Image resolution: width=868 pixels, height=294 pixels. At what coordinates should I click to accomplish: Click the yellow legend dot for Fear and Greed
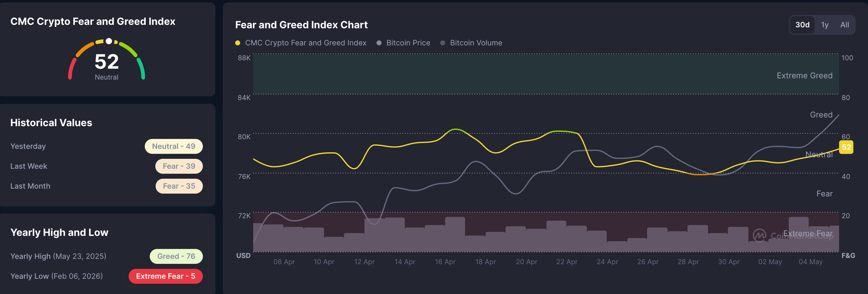[x=238, y=43]
